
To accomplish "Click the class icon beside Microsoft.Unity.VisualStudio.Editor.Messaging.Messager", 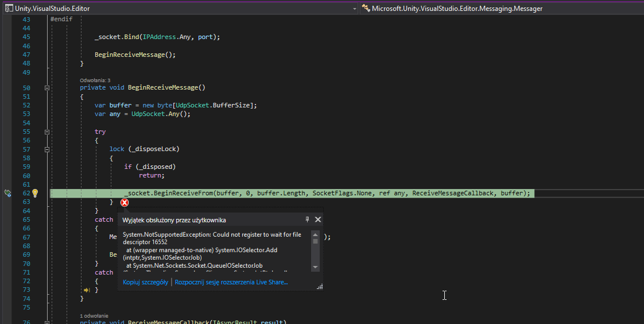I will [x=366, y=8].
